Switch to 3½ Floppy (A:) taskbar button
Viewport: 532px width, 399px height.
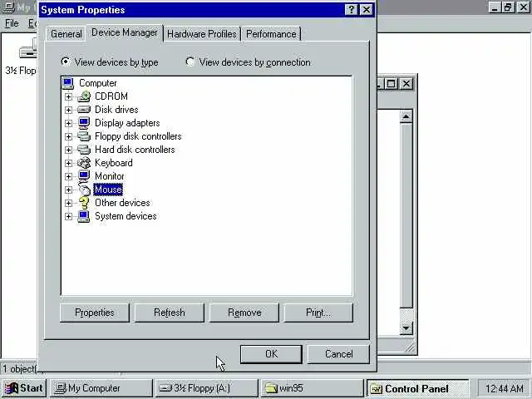tap(206, 388)
